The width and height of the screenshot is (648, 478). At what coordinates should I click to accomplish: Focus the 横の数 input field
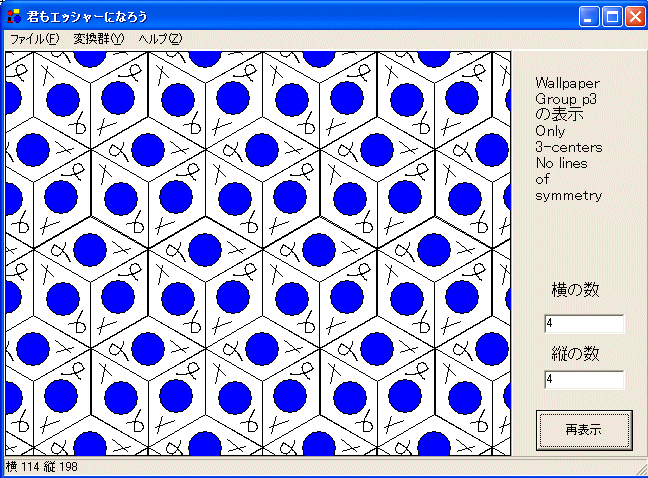point(584,324)
